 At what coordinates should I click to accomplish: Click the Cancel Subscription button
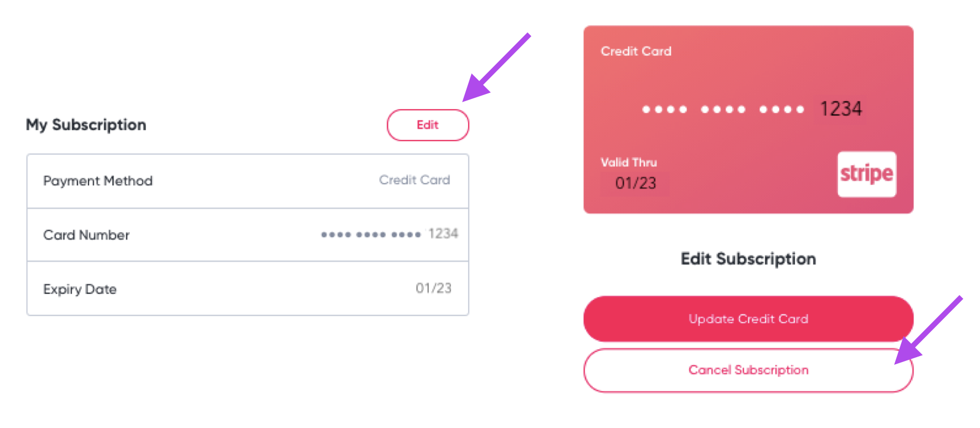point(748,370)
